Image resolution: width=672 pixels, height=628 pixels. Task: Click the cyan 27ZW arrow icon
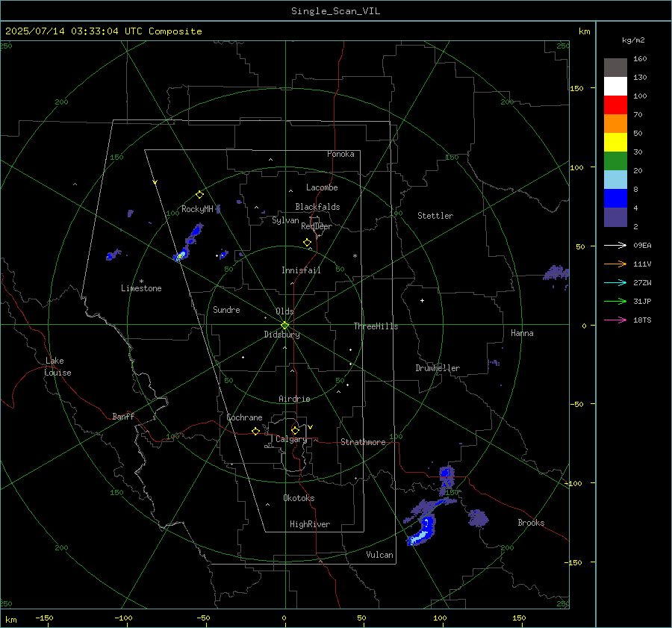point(615,282)
